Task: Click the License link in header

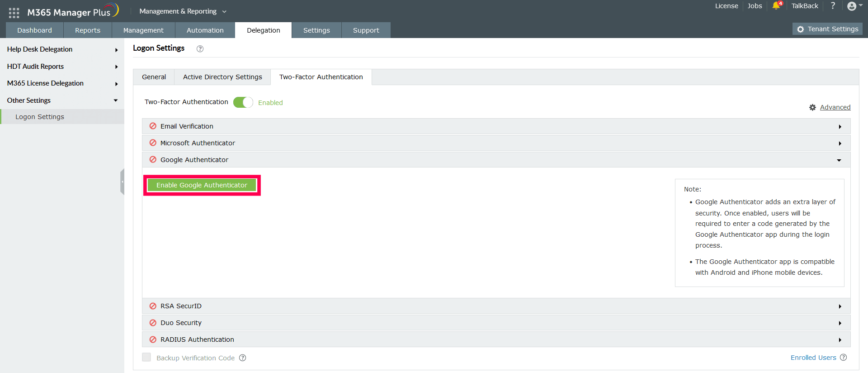Action: coord(726,6)
